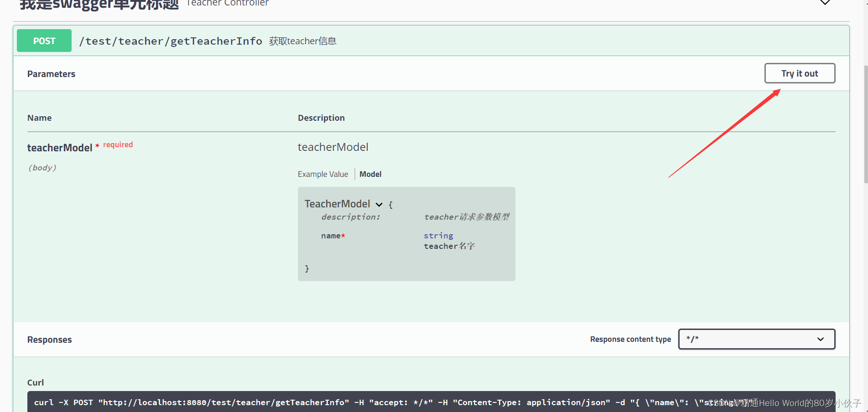Collapse the POST getTeacherInfo operation header
The width and height of the screenshot is (868, 412).
pos(431,41)
